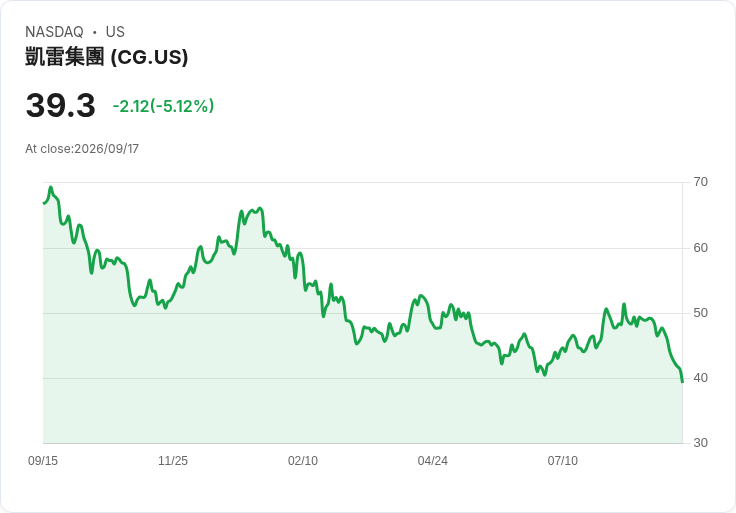Click the At close:2026/09/17 timestamp
Viewport: 736px width, 513px height.
tap(82, 149)
